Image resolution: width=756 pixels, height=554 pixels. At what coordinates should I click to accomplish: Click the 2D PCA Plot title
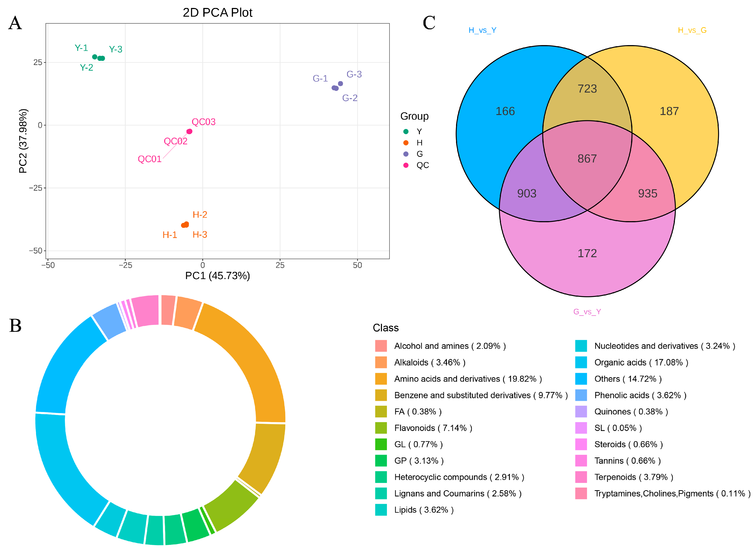coord(217,13)
